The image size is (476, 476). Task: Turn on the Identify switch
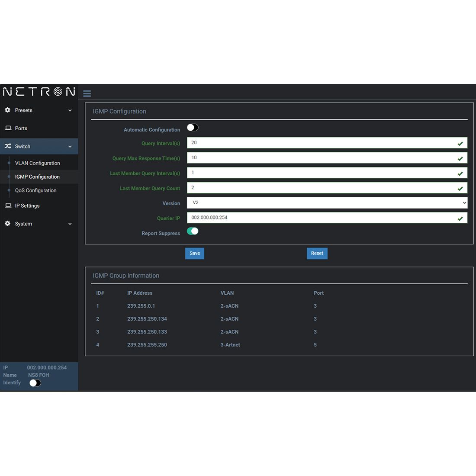35,383
